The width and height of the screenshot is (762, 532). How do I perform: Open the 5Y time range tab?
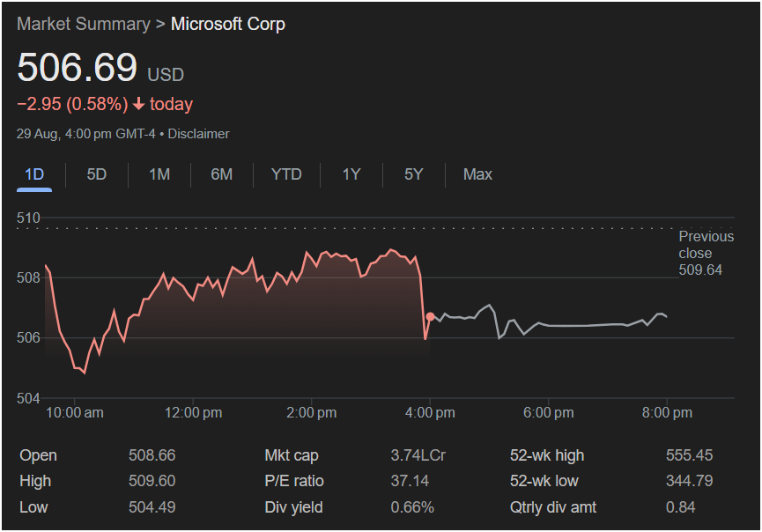tap(414, 174)
